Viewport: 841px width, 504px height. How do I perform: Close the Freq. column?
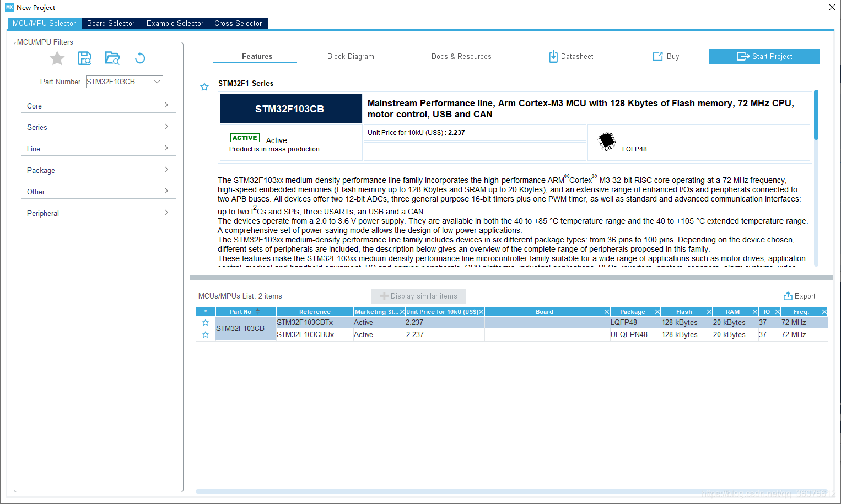coord(824,312)
